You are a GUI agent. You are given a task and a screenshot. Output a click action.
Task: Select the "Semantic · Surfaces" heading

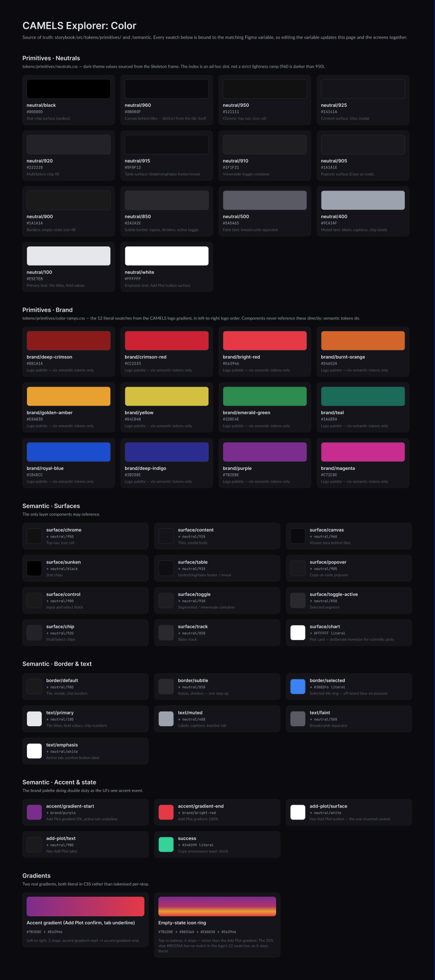click(x=51, y=506)
